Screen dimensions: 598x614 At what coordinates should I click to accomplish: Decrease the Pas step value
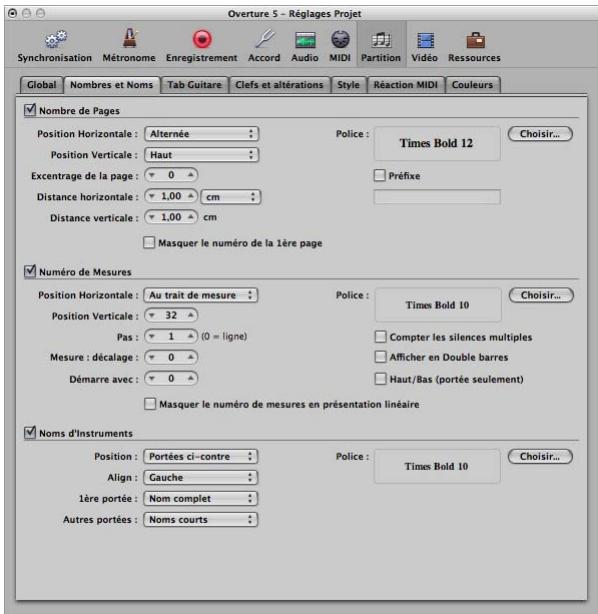[x=152, y=336]
